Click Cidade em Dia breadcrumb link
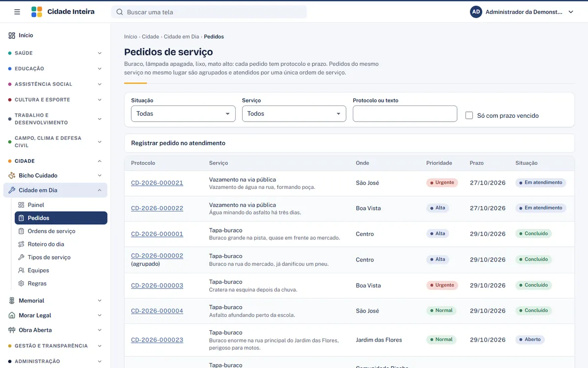 coord(181,37)
